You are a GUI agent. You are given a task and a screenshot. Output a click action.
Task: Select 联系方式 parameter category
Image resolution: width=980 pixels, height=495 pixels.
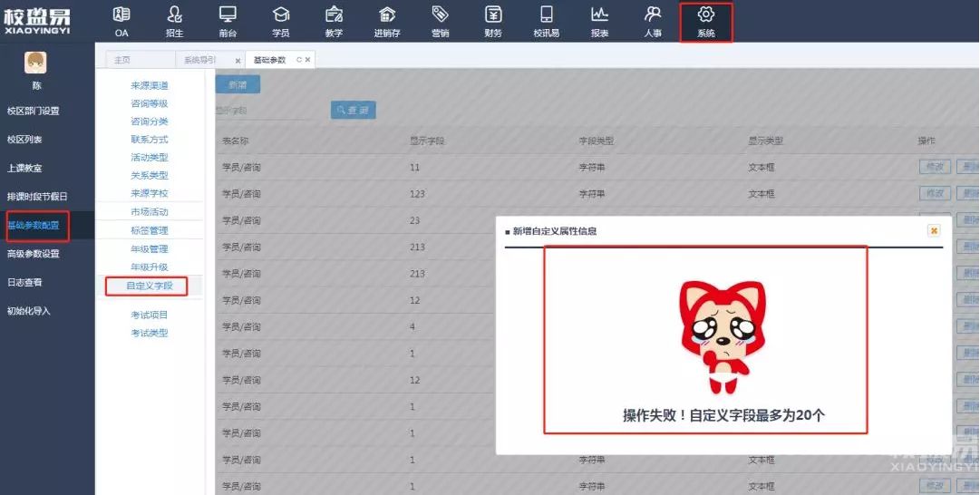150,140
